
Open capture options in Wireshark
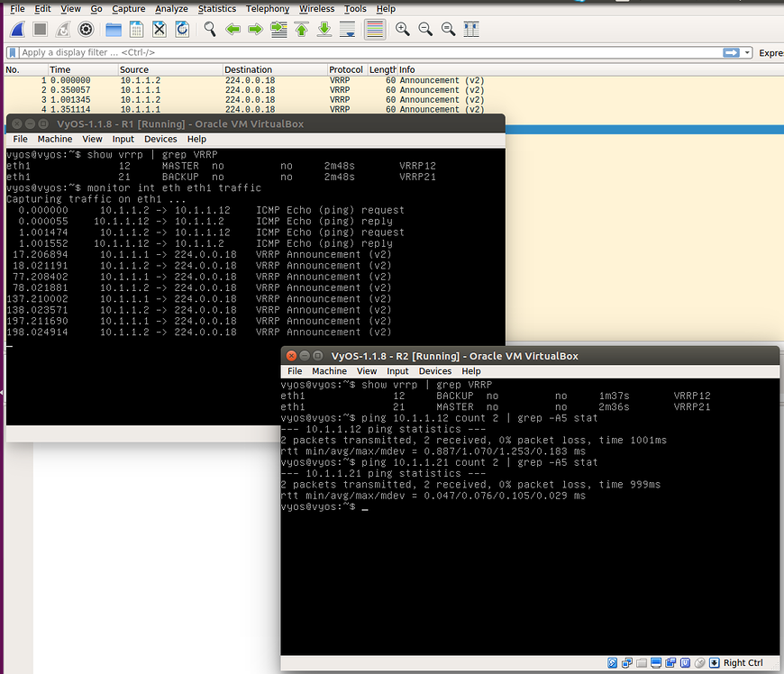(x=86, y=29)
